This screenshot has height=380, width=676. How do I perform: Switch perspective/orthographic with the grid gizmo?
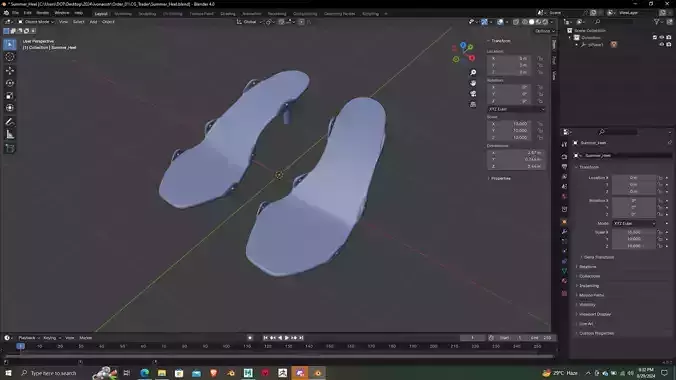coord(473,104)
